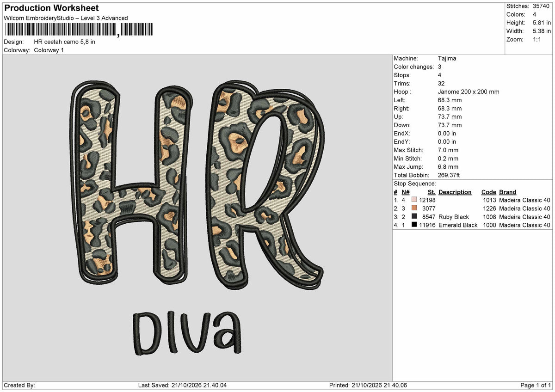The height and width of the screenshot is (392, 555).
Task: Click the HR leopard embroidery design preview
Action: click(197, 217)
